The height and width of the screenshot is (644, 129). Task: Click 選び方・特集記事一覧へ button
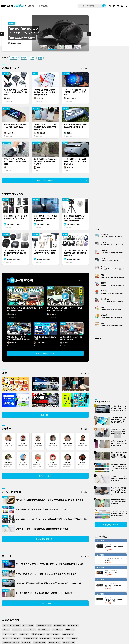(x=45, y=539)
